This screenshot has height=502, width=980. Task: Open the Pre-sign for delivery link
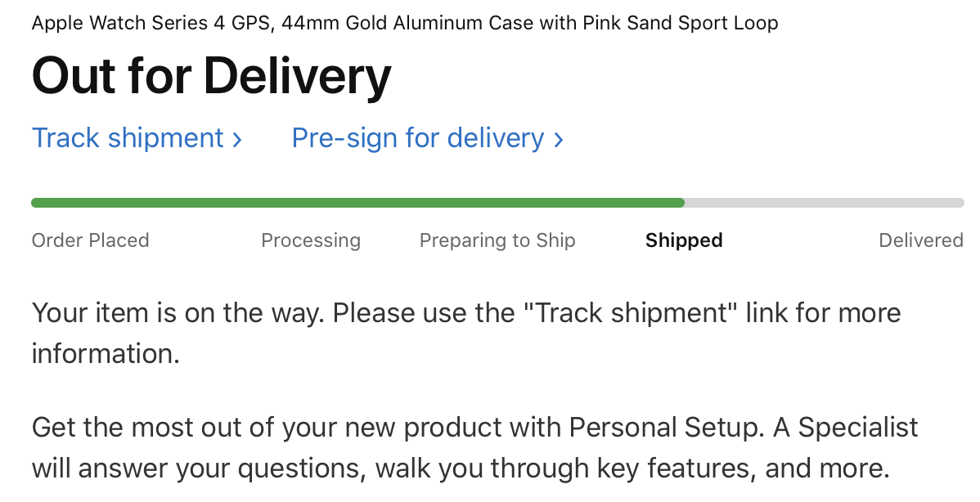[x=428, y=138]
